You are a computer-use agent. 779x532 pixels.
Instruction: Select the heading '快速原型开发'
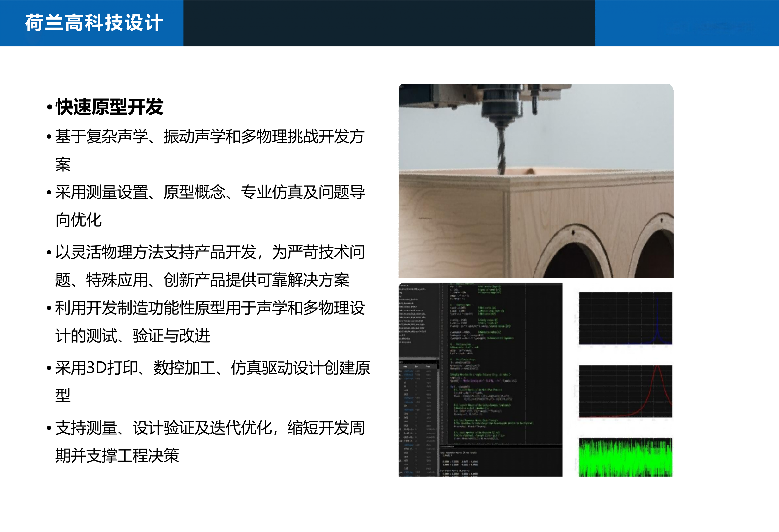[109, 107]
